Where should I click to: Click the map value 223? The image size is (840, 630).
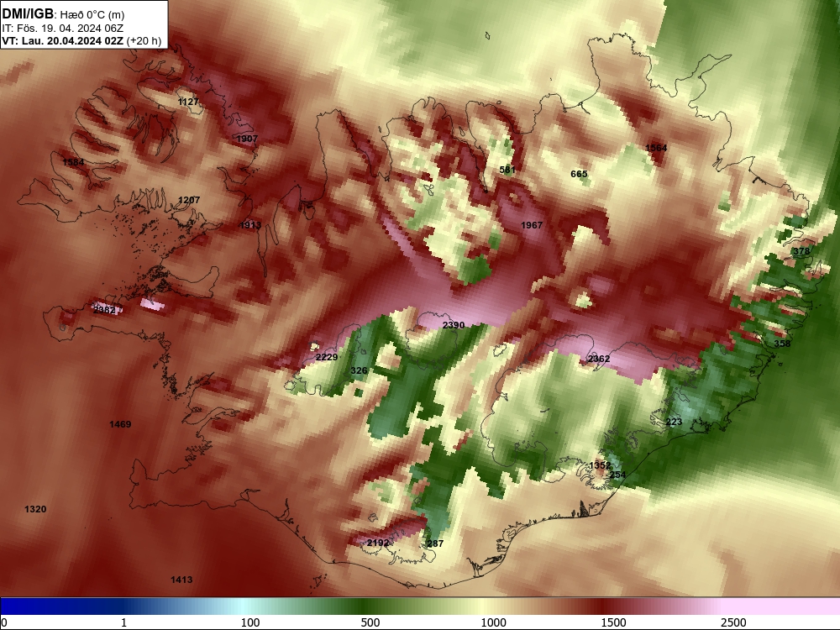674,423
